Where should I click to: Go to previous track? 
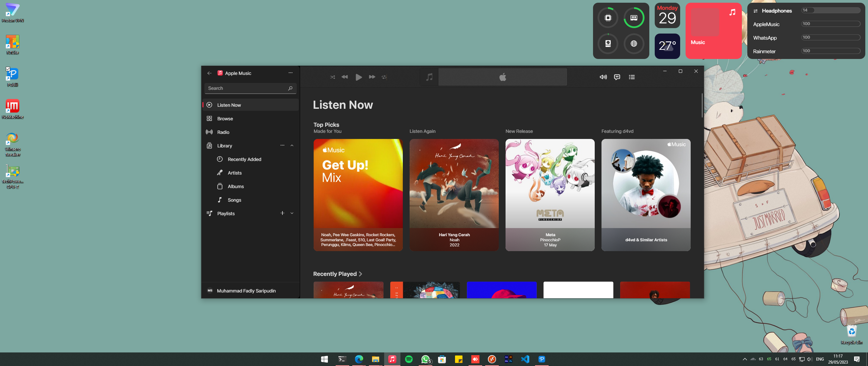tap(344, 77)
